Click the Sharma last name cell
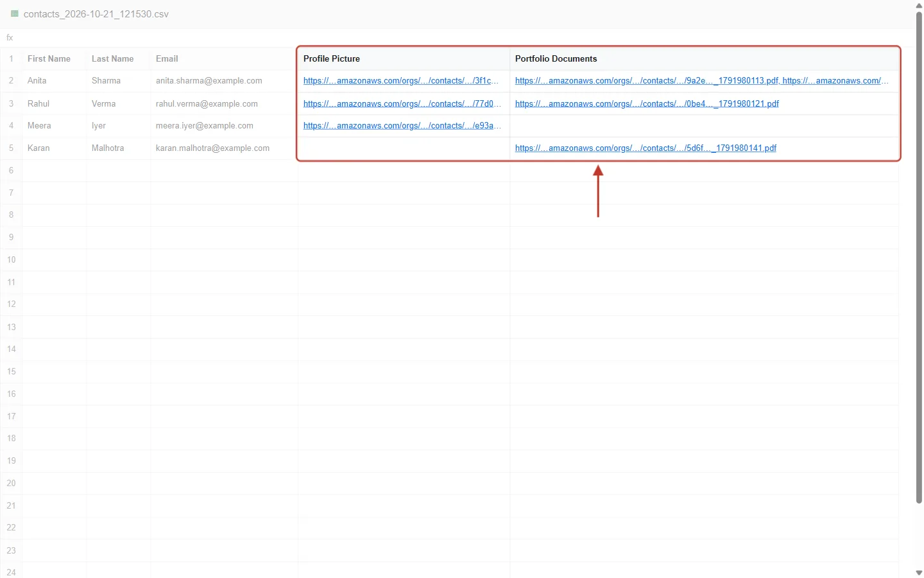Screen dimensions: 924x578 (x=118, y=81)
